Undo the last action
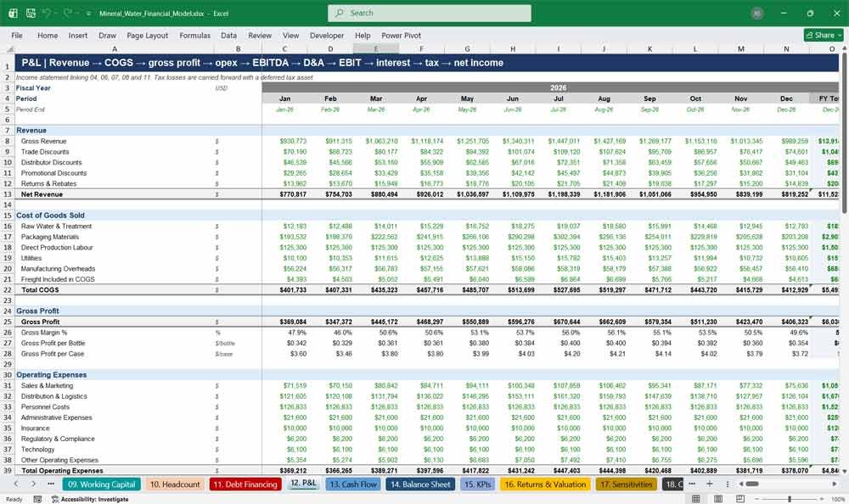Image resolution: width=849 pixels, height=504 pixels. point(47,13)
